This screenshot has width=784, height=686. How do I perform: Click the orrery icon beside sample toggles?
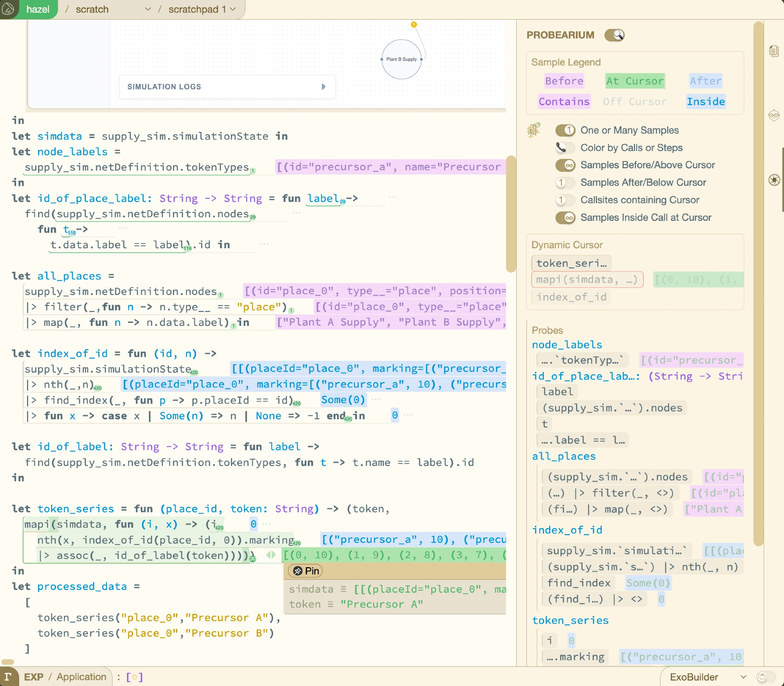(x=534, y=130)
